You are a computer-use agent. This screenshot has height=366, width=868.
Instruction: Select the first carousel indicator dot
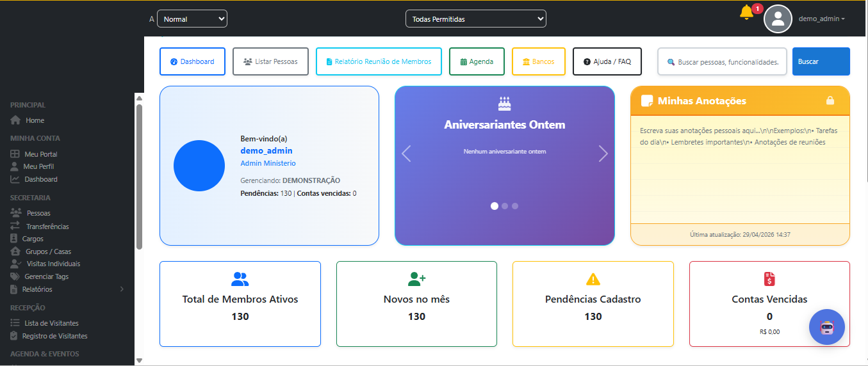(x=495, y=206)
